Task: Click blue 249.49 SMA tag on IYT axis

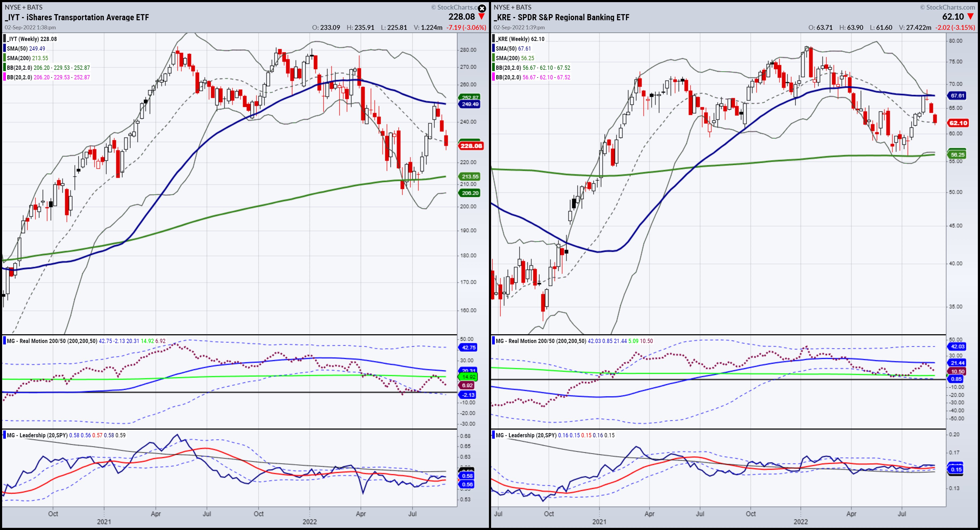Action: point(470,104)
